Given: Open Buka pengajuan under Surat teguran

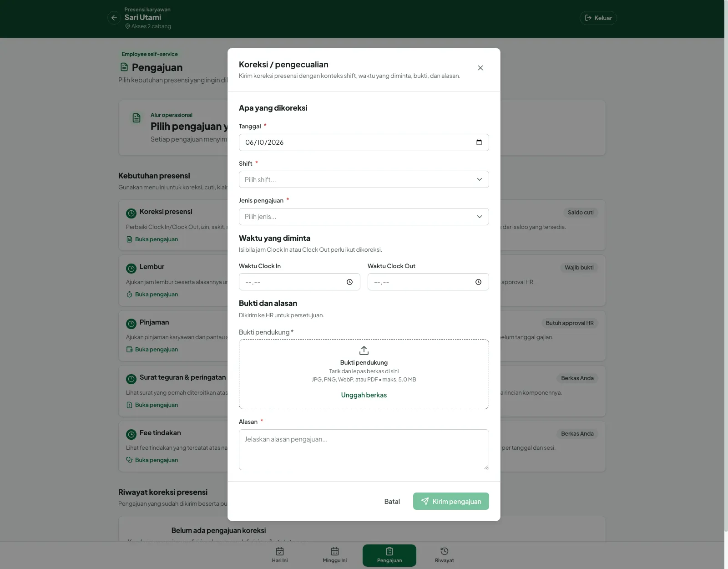Looking at the screenshot, I should (x=152, y=405).
